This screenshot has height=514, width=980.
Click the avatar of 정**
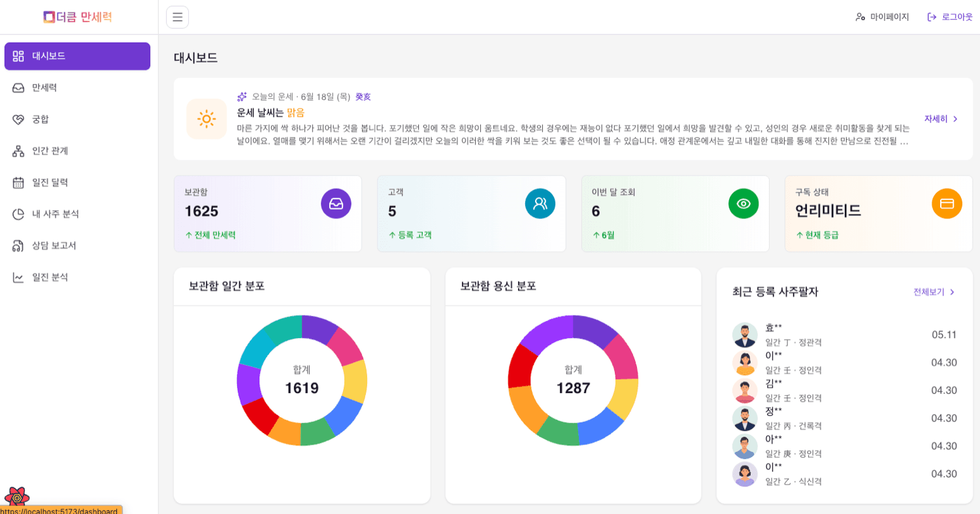(745, 419)
